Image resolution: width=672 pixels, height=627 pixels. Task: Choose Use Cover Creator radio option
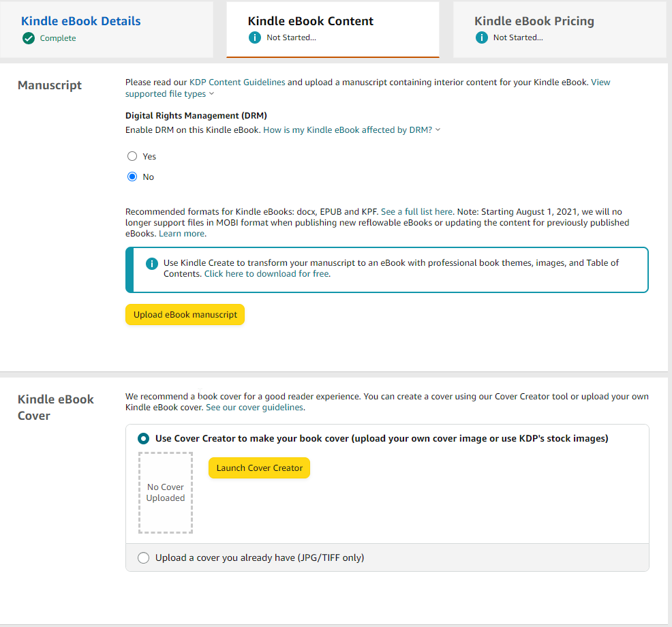click(143, 438)
